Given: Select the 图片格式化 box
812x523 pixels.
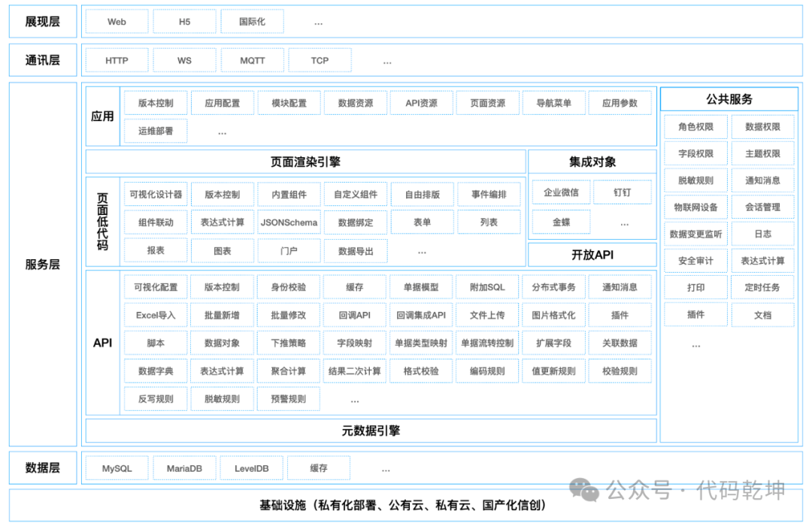Looking at the screenshot, I should pyautogui.click(x=553, y=315).
